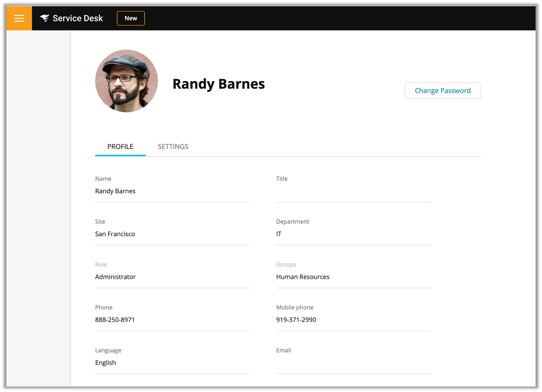The image size is (542, 392).
Task: Click the empty Title field
Action: [x=353, y=191]
